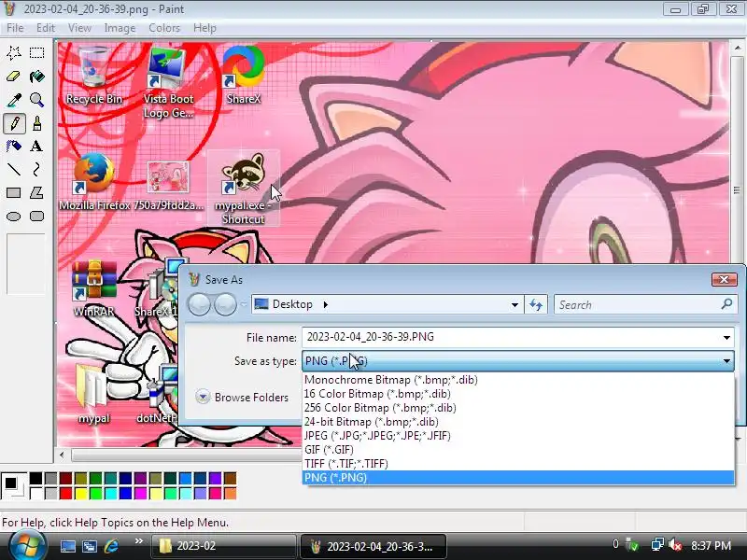The width and height of the screenshot is (747, 560).
Task: Select the Rectangle shape tool
Action: point(14,192)
